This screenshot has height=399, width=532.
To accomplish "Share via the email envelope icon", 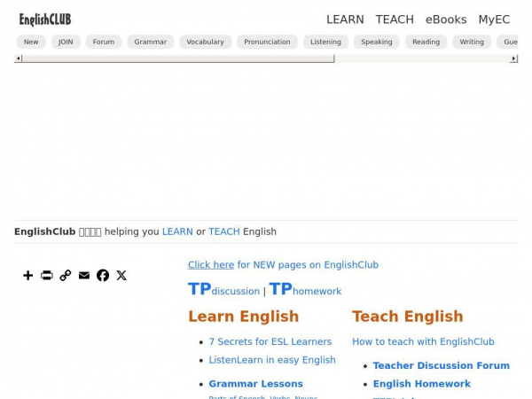I will tap(84, 275).
